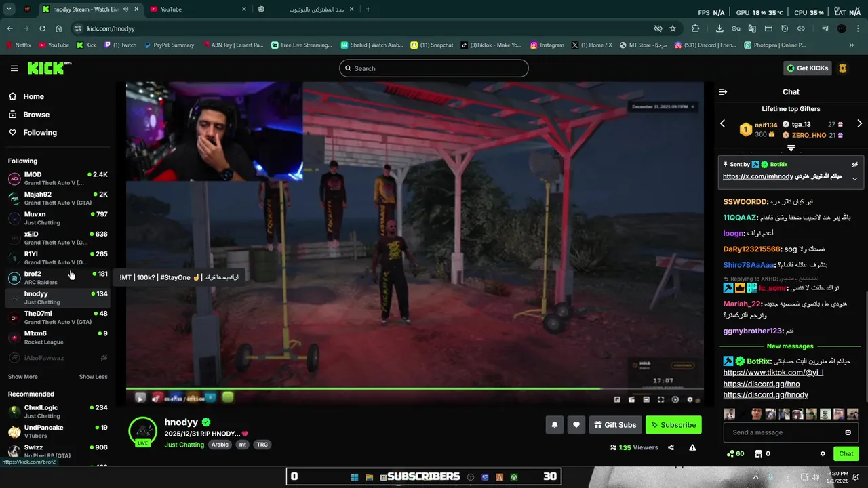
Task: Hide the pinned BotRix message
Action: [x=854, y=164]
